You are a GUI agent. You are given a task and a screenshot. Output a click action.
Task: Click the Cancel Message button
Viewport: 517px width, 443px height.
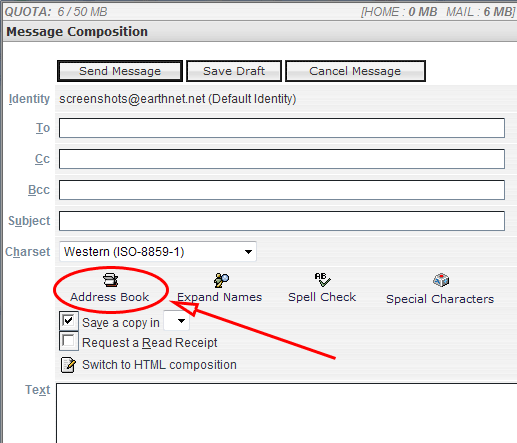[x=355, y=71]
